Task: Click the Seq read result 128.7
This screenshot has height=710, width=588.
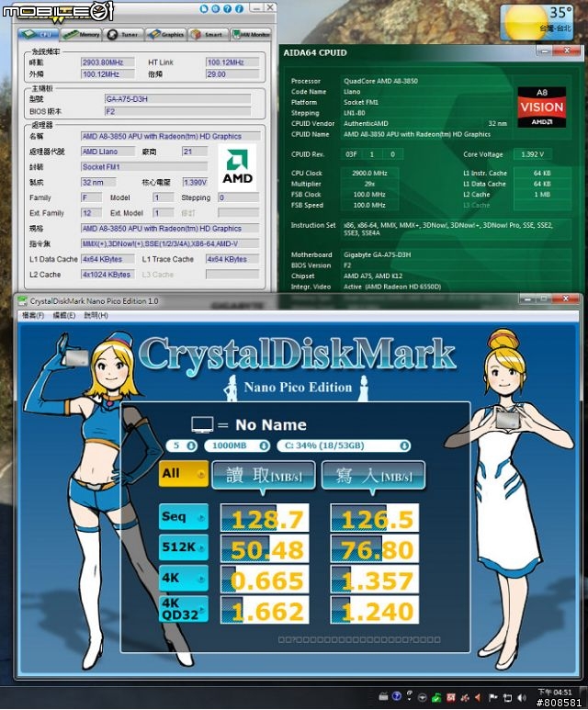Action: [265, 517]
